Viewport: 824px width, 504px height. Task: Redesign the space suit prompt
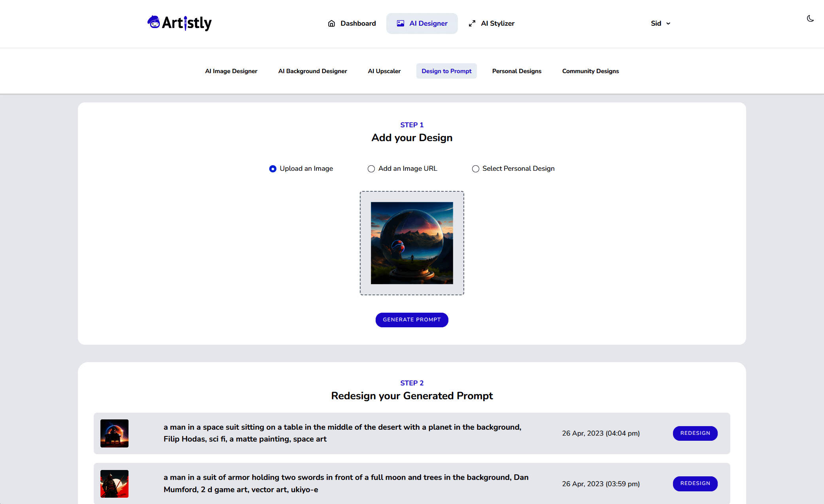(x=695, y=433)
